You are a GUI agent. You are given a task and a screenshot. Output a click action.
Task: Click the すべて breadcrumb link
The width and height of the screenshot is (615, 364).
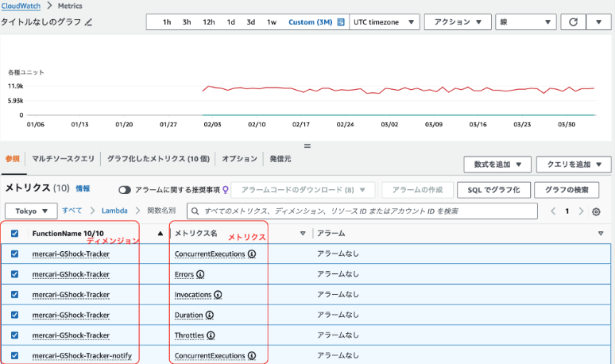click(x=72, y=211)
